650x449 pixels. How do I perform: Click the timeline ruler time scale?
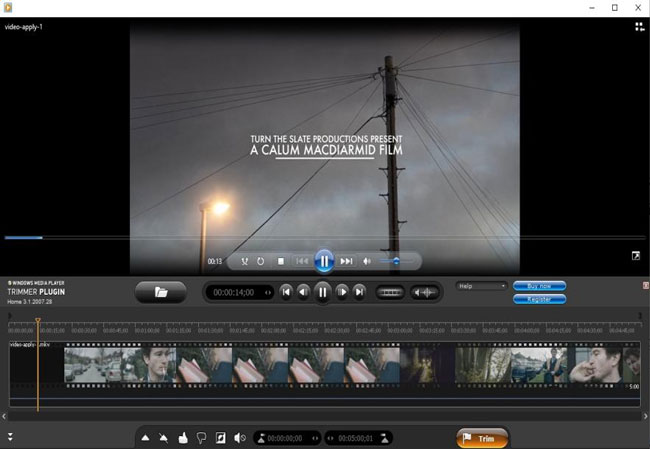tap(324, 328)
